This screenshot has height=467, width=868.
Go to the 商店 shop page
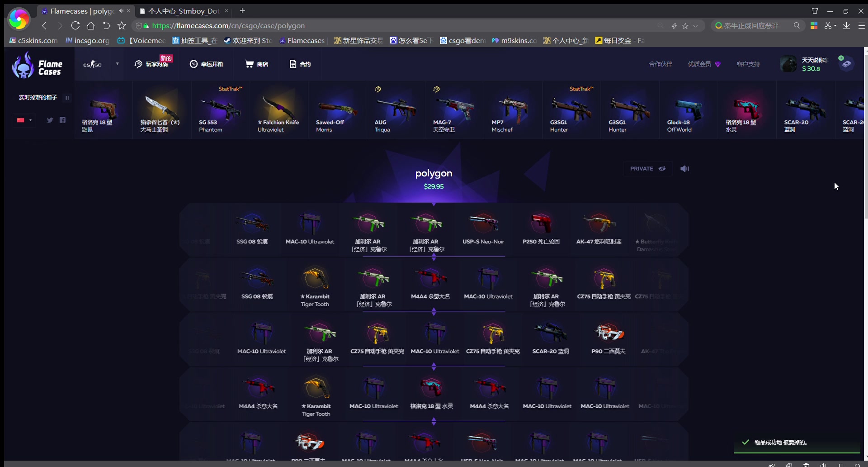point(256,64)
